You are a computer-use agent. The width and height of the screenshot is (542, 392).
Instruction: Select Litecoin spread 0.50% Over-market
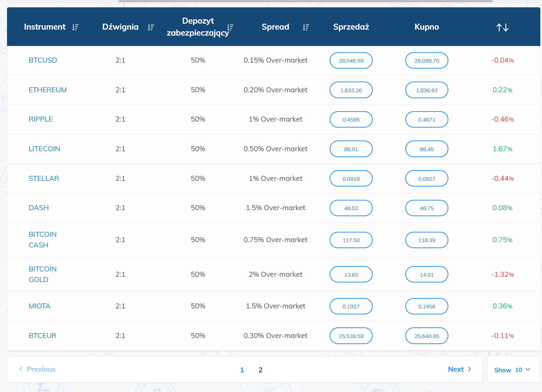click(276, 149)
